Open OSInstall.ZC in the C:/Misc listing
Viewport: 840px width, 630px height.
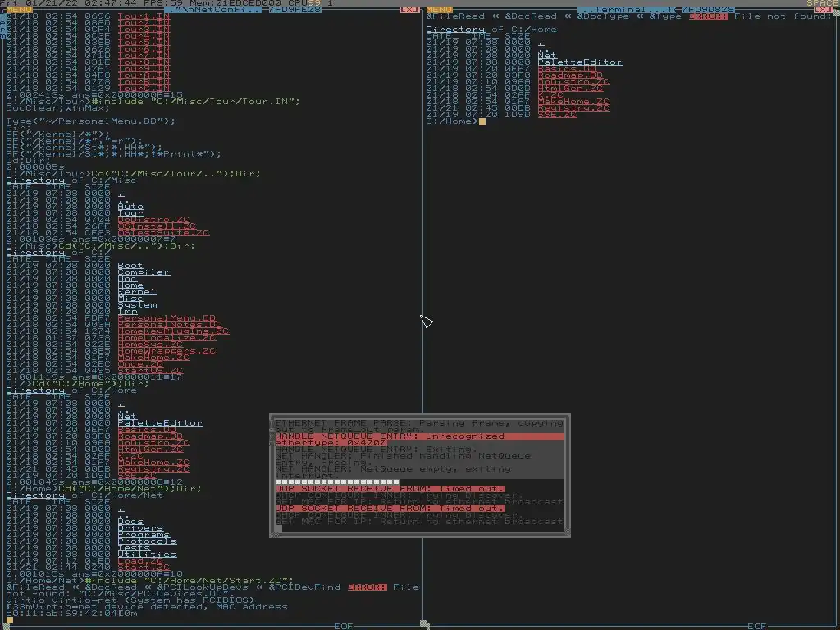pos(157,226)
